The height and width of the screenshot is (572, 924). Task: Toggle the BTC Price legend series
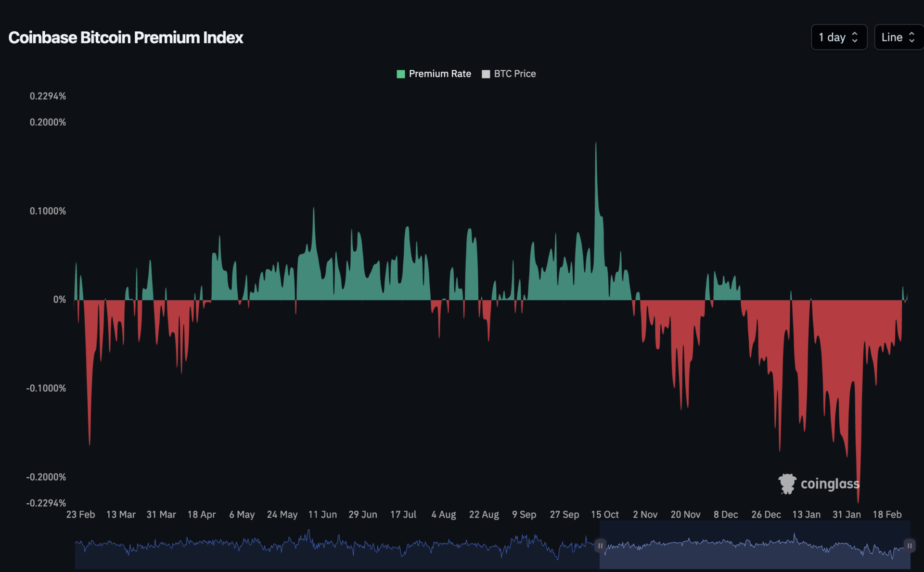(509, 74)
